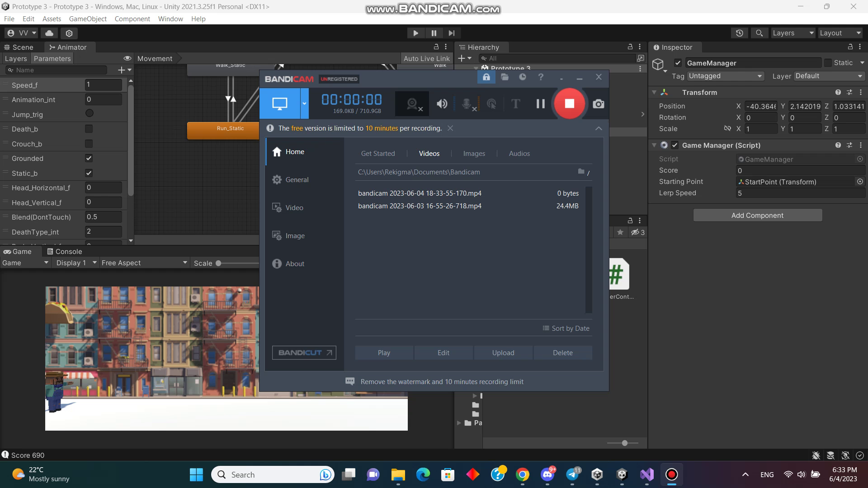Toggle Bandicam mouse click effect icon
Image resolution: width=868 pixels, height=488 pixels.
point(491,104)
